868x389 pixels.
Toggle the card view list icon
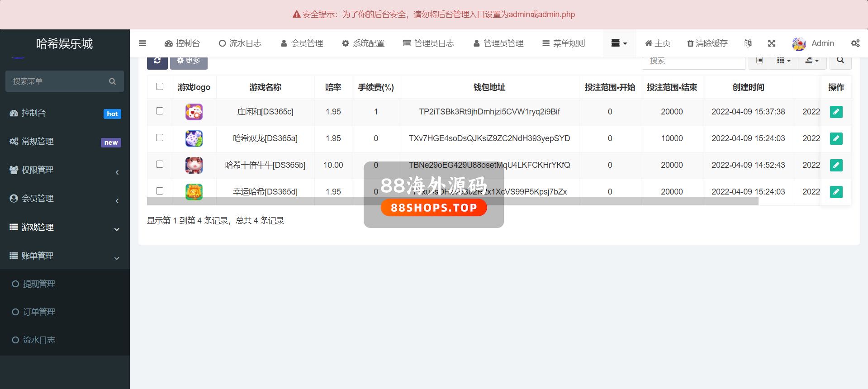click(x=759, y=61)
